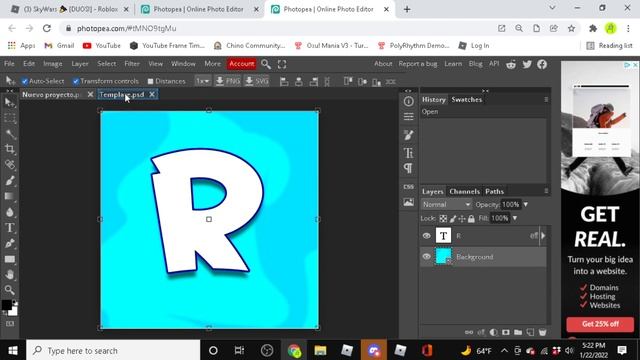
Task: Open Chrome's tab search dropdown arrow
Action: tap(552, 8)
